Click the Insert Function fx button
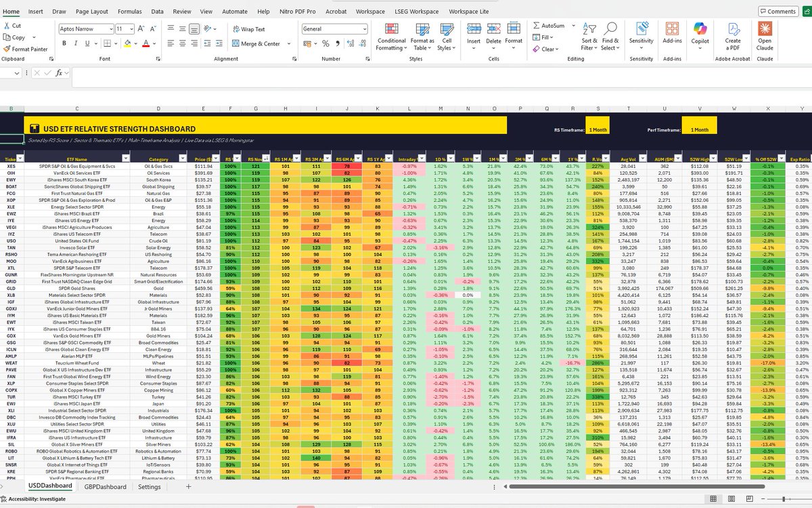 (59, 72)
